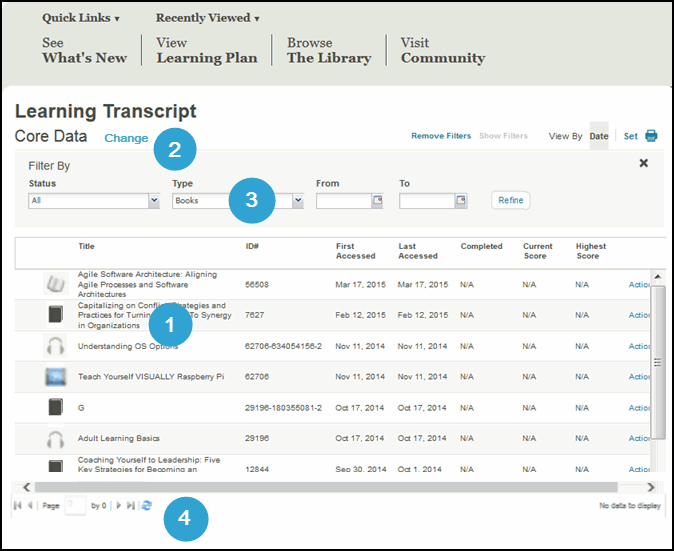Sort by Title column header
Image resolution: width=674 pixels, height=551 pixels.
(86, 246)
